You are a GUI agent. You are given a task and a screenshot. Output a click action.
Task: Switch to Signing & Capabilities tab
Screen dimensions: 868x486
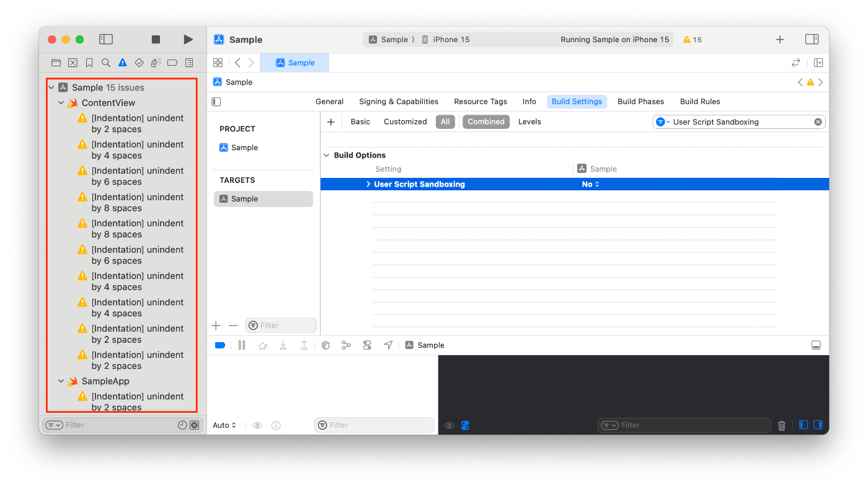399,102
